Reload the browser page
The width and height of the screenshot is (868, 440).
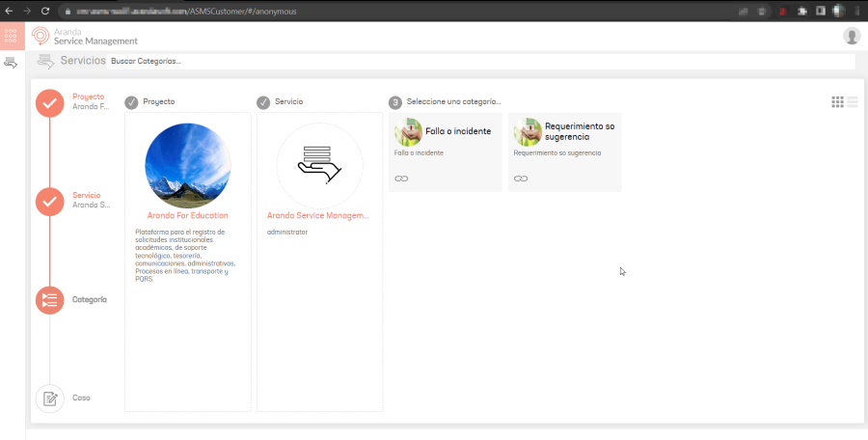pyautogui.click(x=45, y=11)
